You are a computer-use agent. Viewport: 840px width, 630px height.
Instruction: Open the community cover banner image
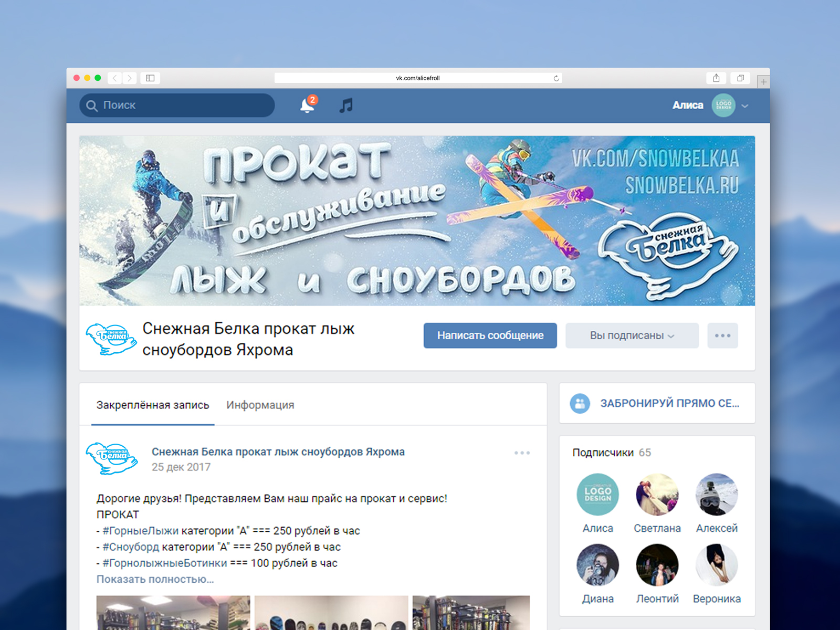click(417, 221)
